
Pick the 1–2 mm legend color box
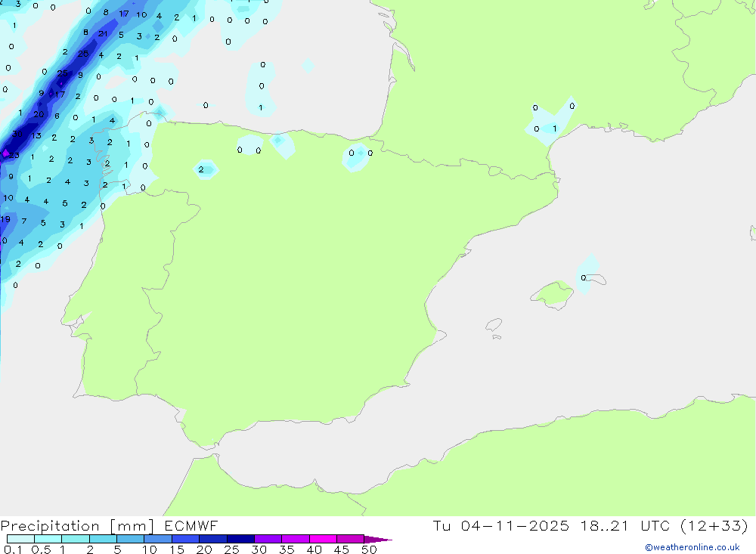[x=75, y=539]
